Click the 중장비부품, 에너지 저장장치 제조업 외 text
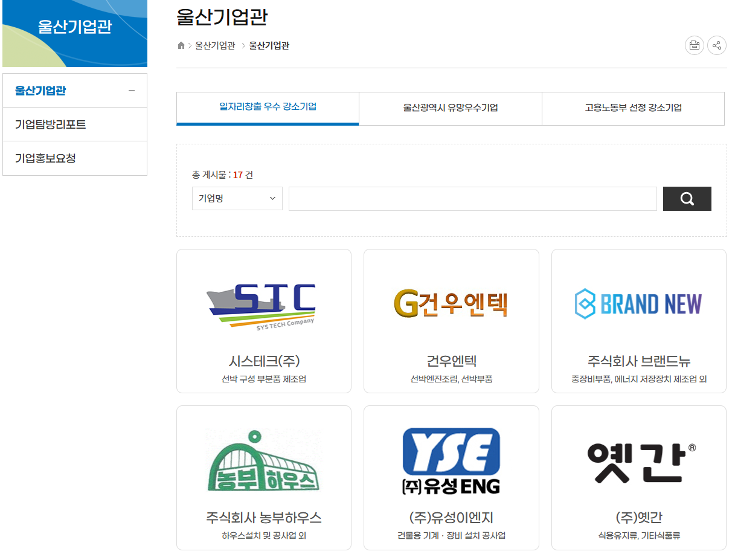Screen dimensions: 735x560 [638, 379]
